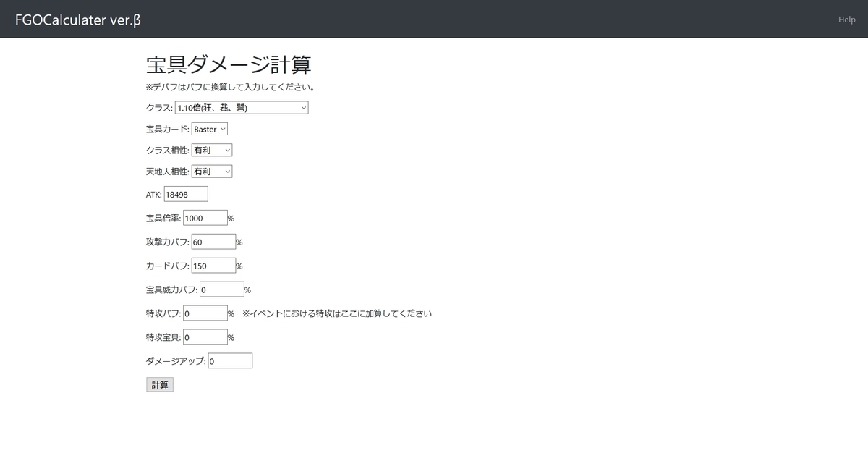Viewport: 868px width, 469px height.
Task: Select the 攻撃力バフ input box
Action: [x=213, y=242]
